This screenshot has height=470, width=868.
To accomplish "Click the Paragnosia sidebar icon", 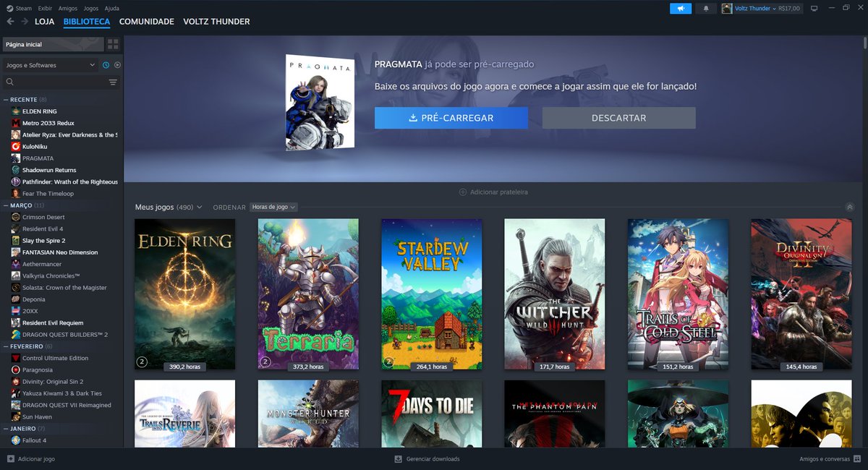I will coord(16,369).
